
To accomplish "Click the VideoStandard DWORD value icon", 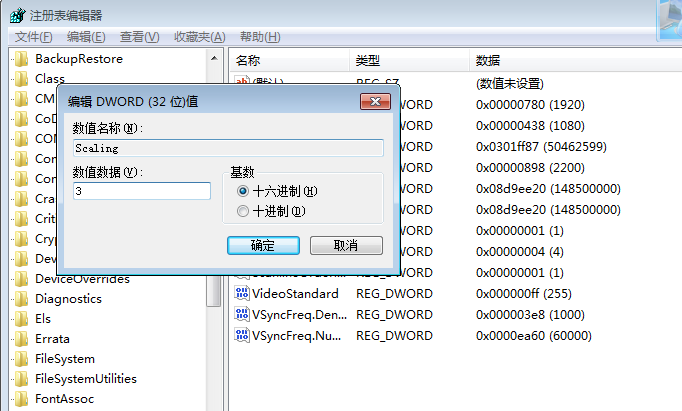I will click(x=242, y=293).
